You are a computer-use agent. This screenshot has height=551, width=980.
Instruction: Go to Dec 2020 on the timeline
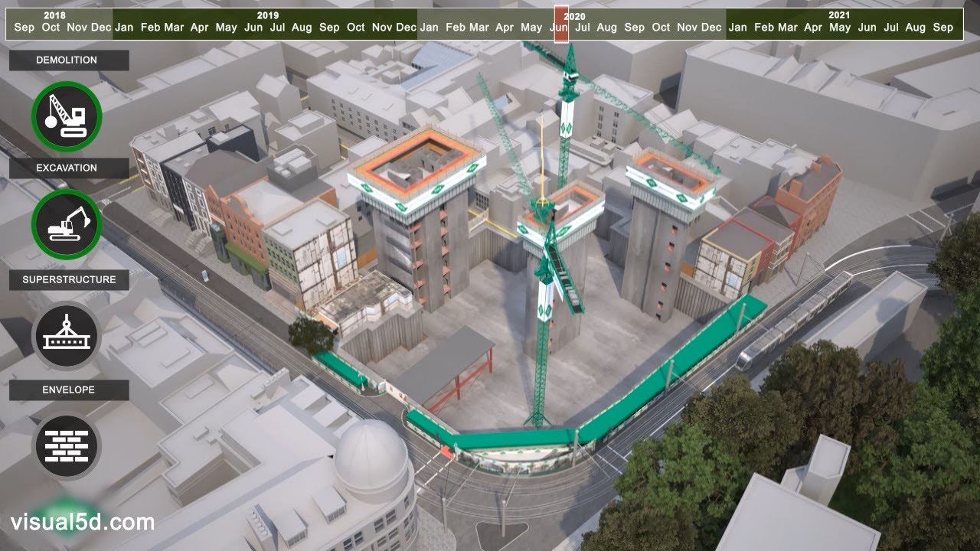(x=712, y=28)
